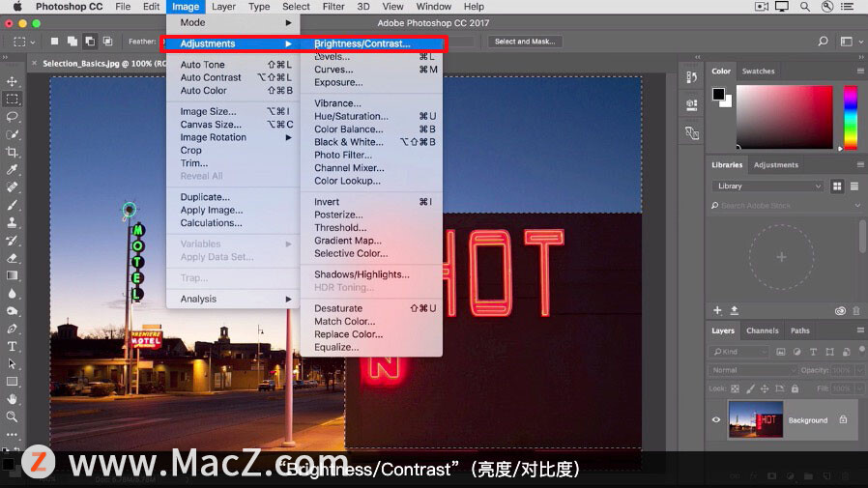The image size is (868, 488).
Task: Select the Brush tool
Action: [12, 205]
